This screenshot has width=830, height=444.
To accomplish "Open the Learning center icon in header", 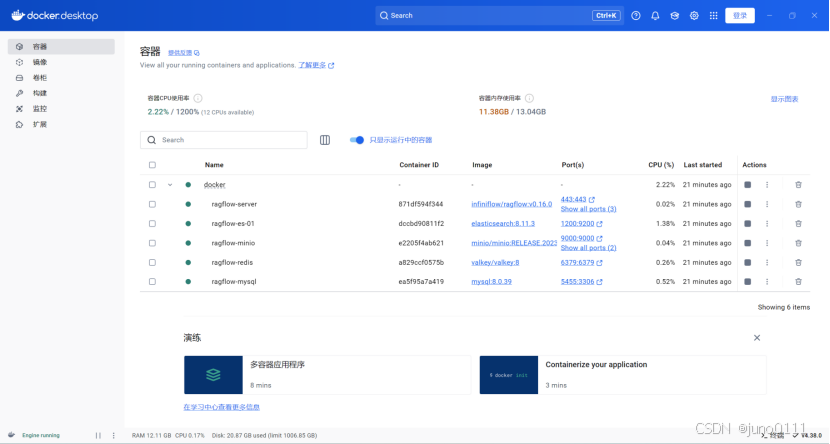I will [x=674, y=16].
